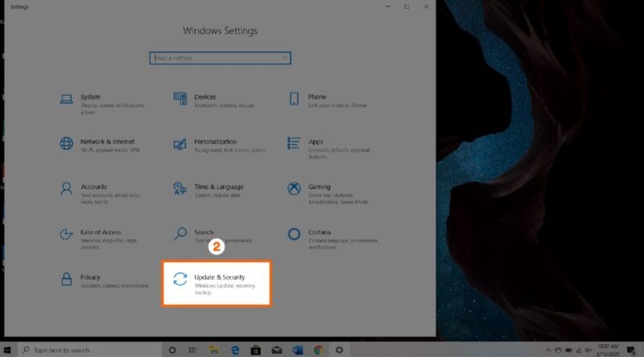Open Cortana circle on the taskbar

(172, 350)
